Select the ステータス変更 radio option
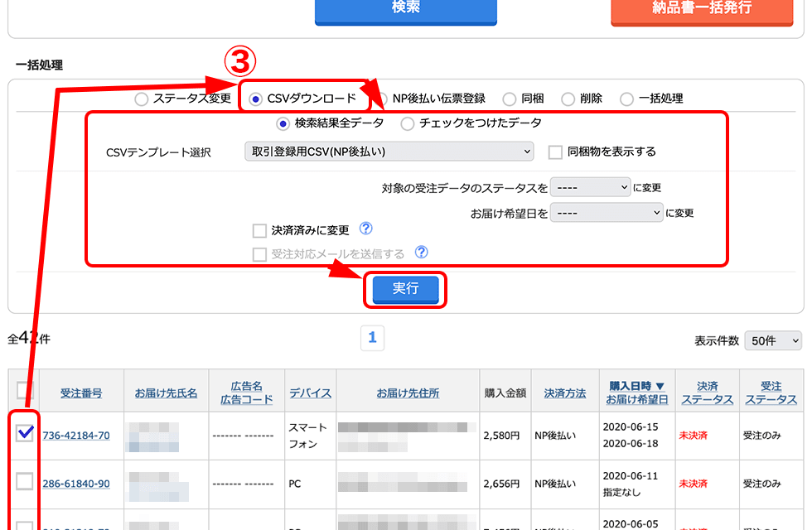The image size is (812, 530). click(142, 99)
